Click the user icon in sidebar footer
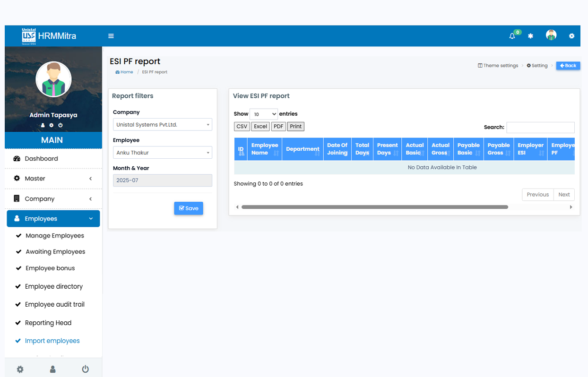Viewport: 588px width, 377px height. (52, 369)
